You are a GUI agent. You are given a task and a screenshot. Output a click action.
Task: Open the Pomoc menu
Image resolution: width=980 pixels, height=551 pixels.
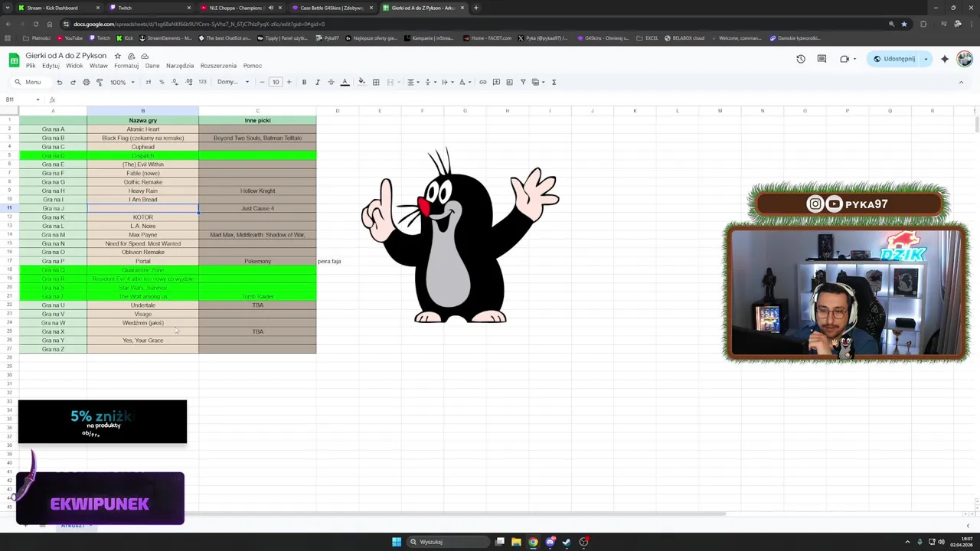pyautogui.click(x=252, y=66)
